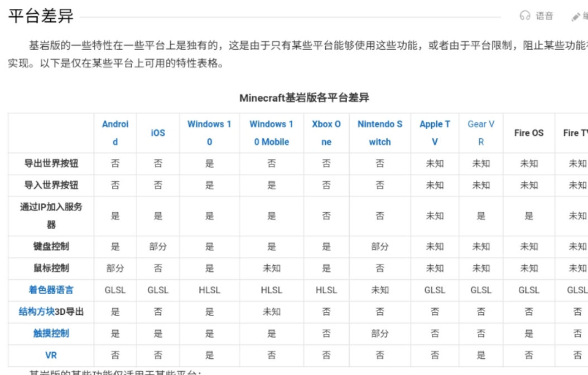The width and height of the screenshot is (588, 375).
Task: Click 是 in 导出世界按钮 row under Windows 10
Action: [x=209, y=163]
